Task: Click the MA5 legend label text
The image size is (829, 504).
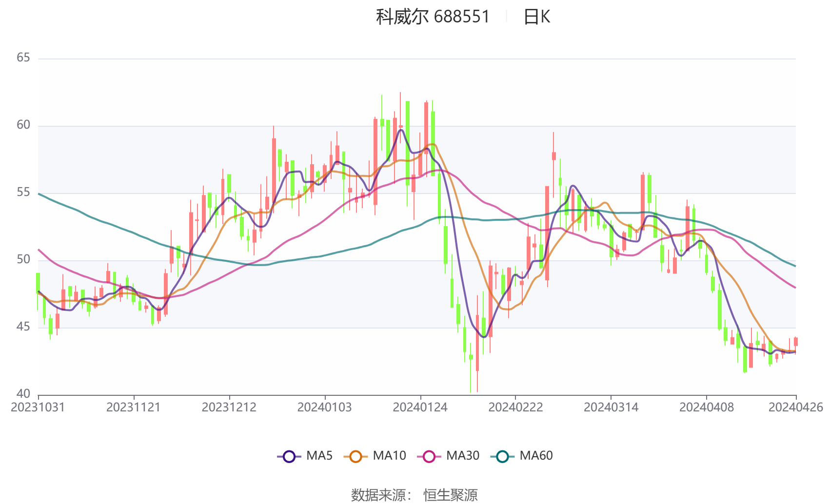Action: pos(319,456)
